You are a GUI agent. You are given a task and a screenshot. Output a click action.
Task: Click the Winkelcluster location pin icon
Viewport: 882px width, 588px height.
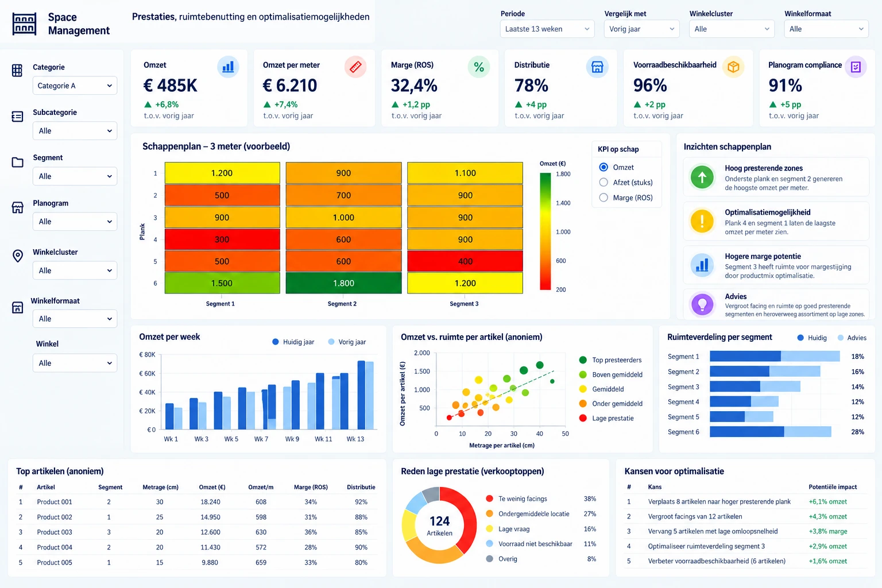click(x=18, y=256)
